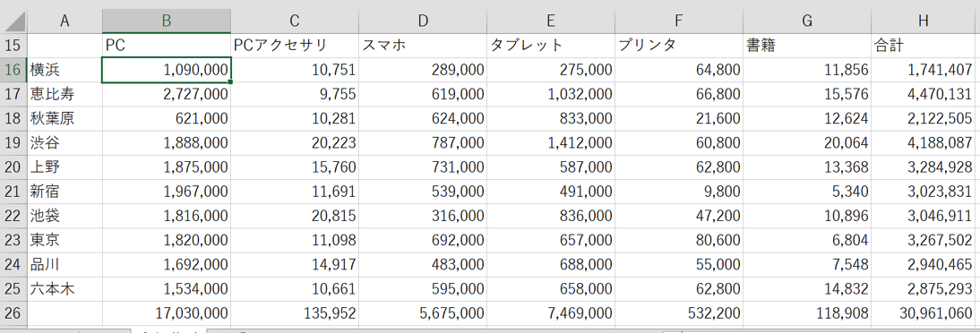The height and width of the screenshot is (333, 980).
Task: Select the 横浜 cell
Action: 64,69
